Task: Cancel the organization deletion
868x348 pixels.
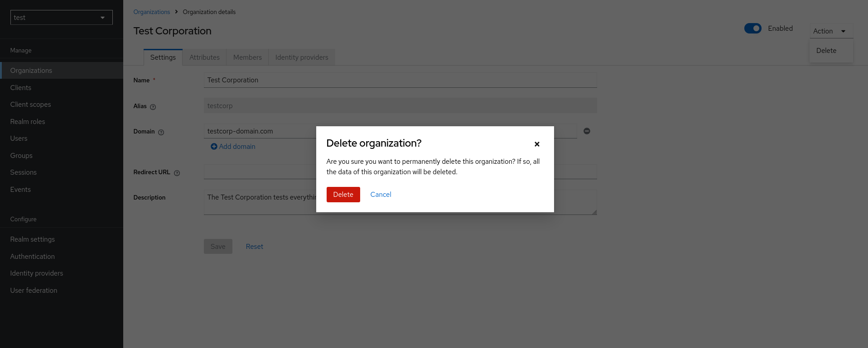Action: click(381, 195)
